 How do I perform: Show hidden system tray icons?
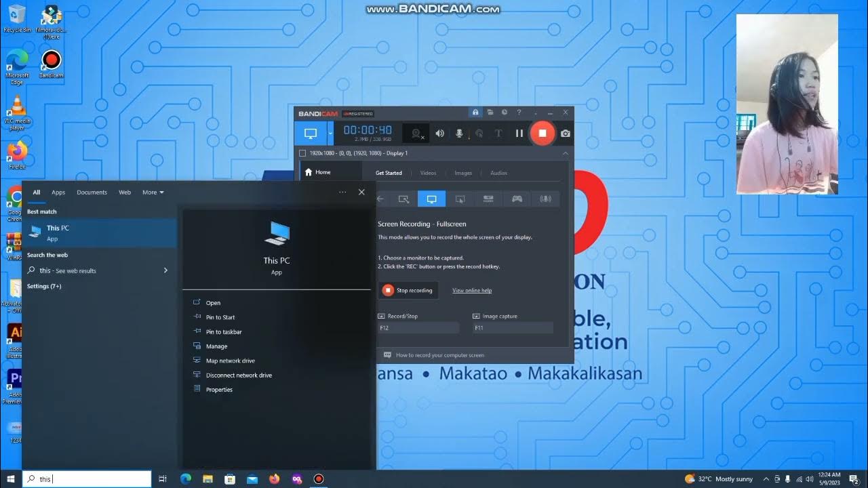click(766, 479)
